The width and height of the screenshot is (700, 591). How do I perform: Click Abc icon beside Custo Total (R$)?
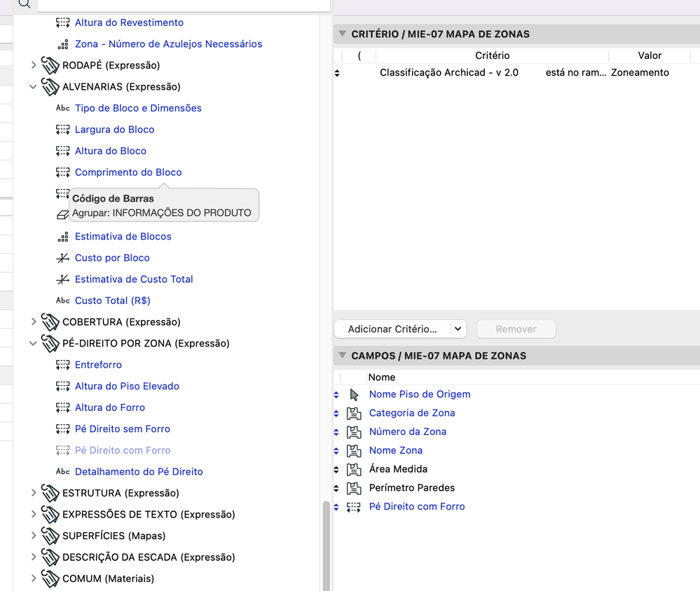[x=63, y=300]
